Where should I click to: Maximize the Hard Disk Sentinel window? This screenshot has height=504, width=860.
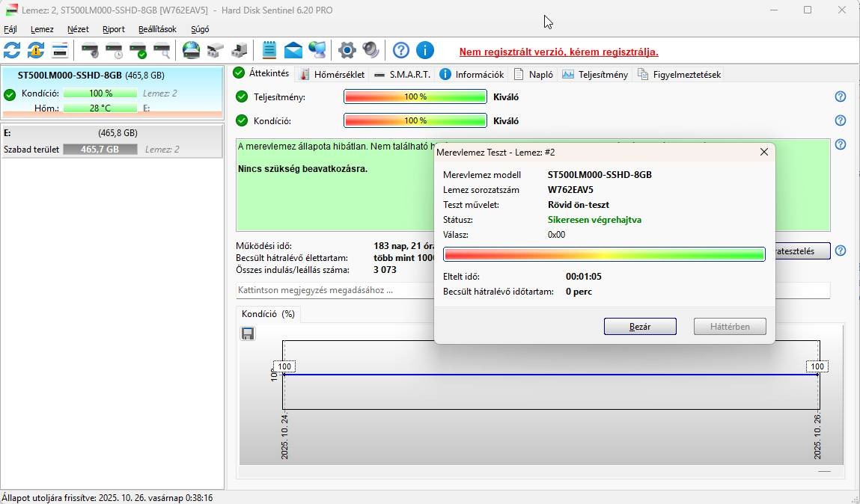808,10
